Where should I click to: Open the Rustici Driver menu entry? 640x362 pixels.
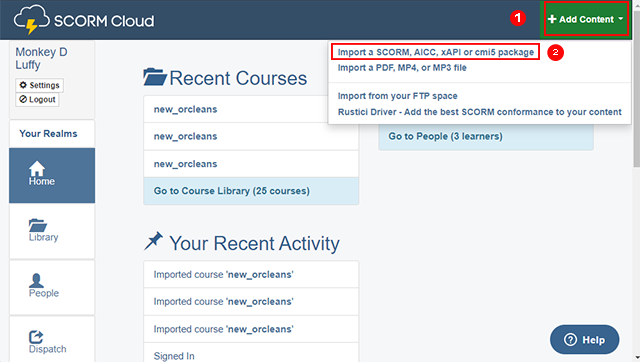(480, 112)
